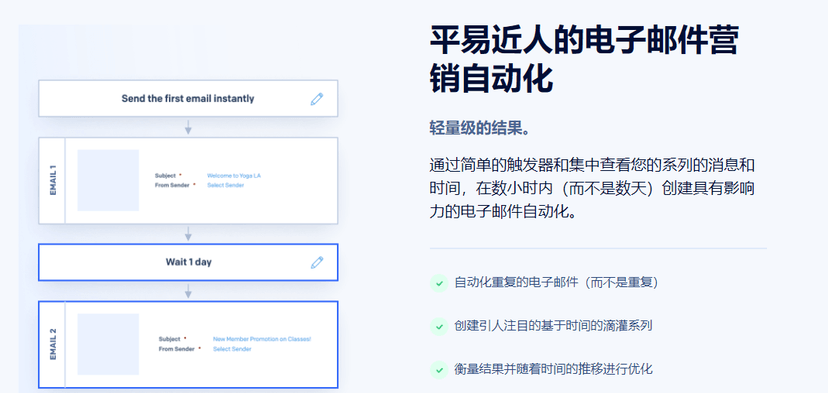
Task: Click 'Send the first email instantly' step
Action: pyautogui.click(x=188, y=98)
